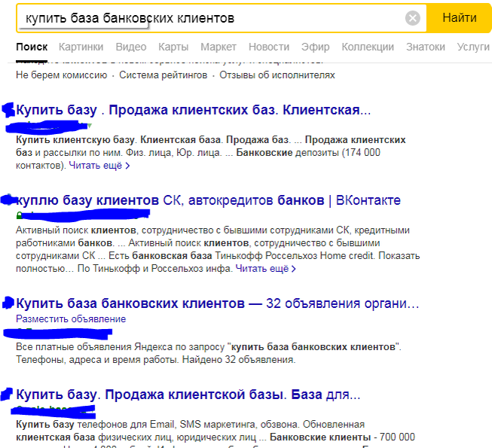Open 'куплю базу клиентов СК' ВКонтакте result
The width and height of the screenshot is (492, 448).
pyautogui.click(x=208, y=200)
